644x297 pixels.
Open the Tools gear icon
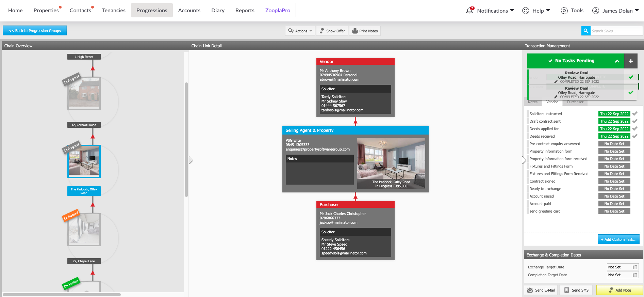(564, 11)
